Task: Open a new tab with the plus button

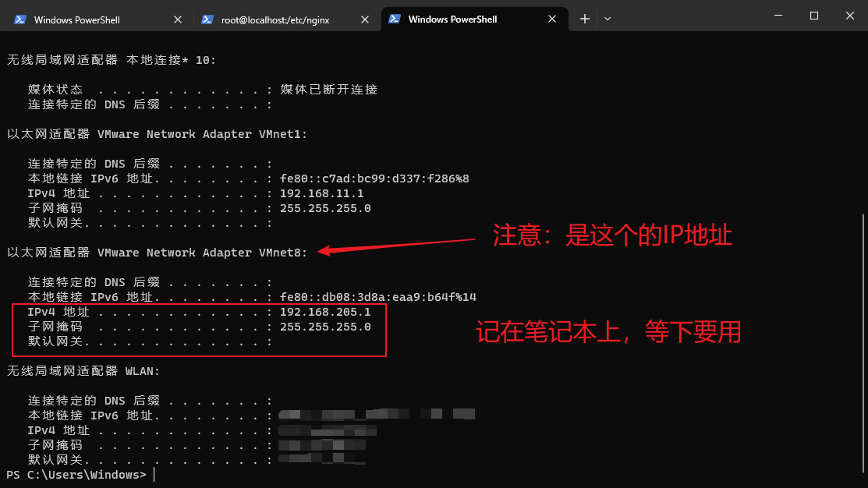Action: point(585,19)
